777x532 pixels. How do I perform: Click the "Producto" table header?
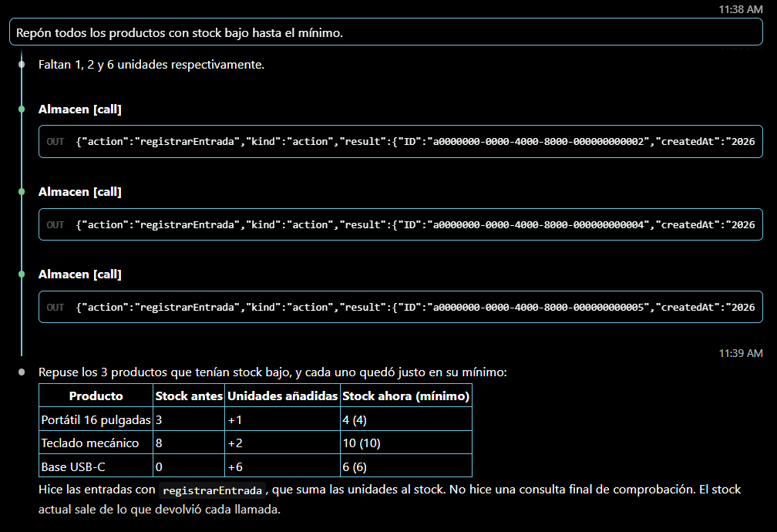click(x=96, y=396)
